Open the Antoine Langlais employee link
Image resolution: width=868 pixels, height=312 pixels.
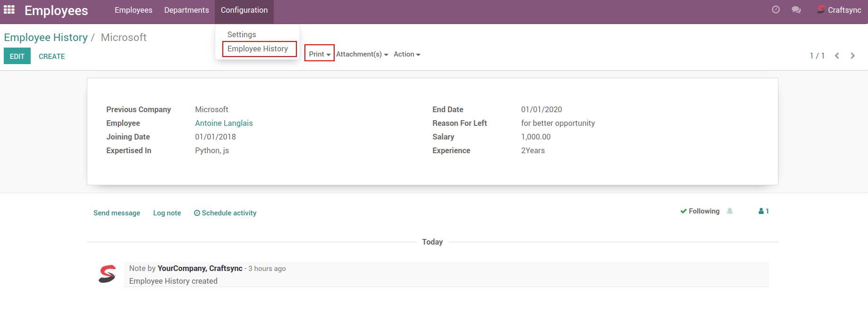(224, 123)
